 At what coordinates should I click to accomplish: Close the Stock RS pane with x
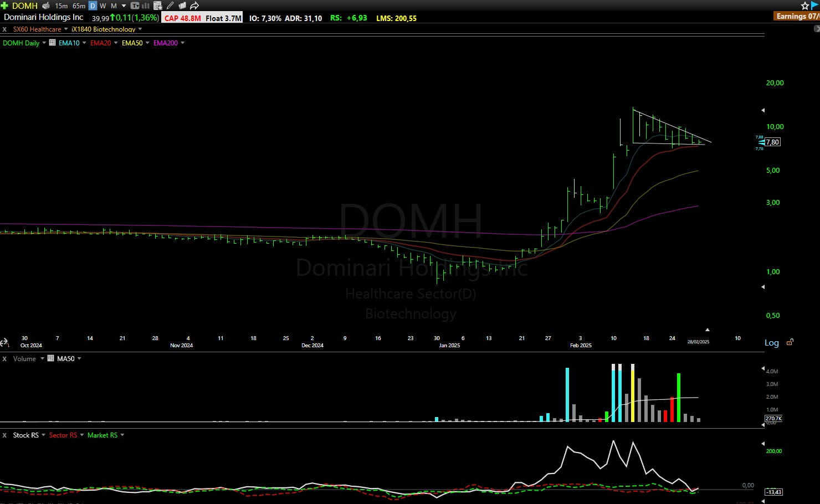pyautogui.click(x=4, y=435)
